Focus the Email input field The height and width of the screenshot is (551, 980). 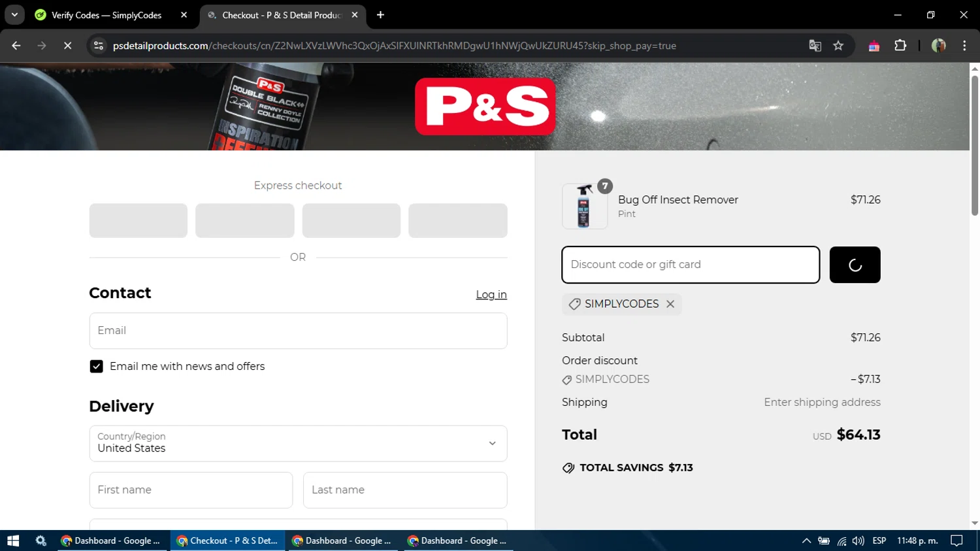point(298,331)
